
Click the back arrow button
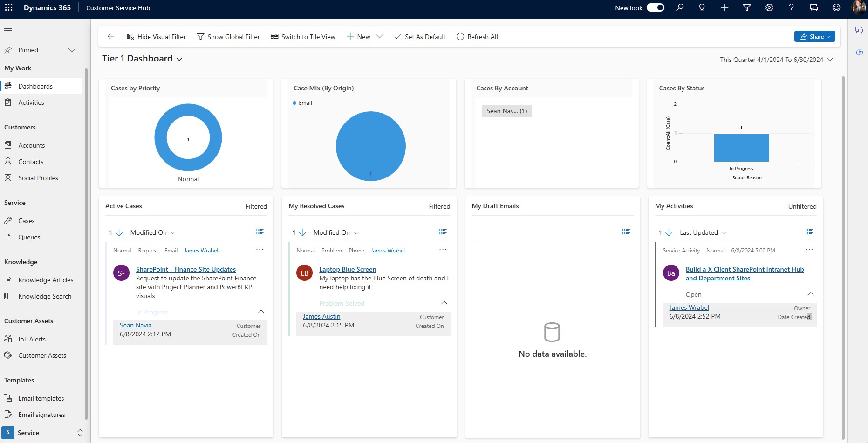coord(110,37)
